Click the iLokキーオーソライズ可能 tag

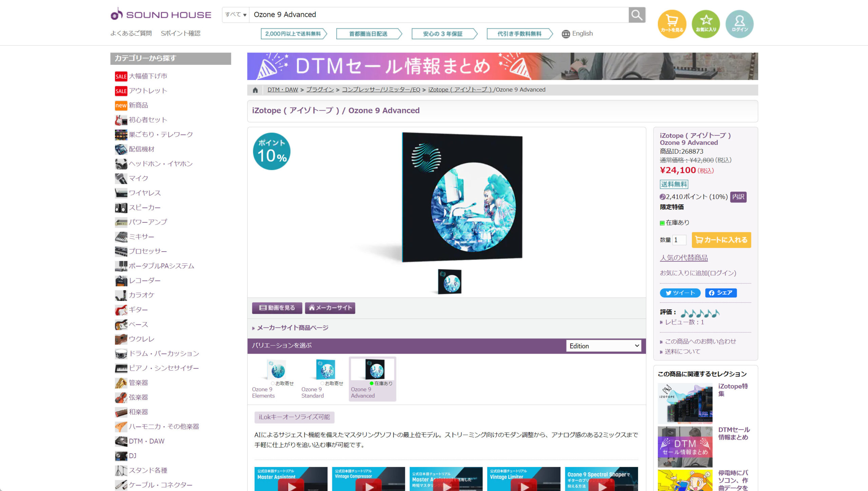click(x=294, y=417)
